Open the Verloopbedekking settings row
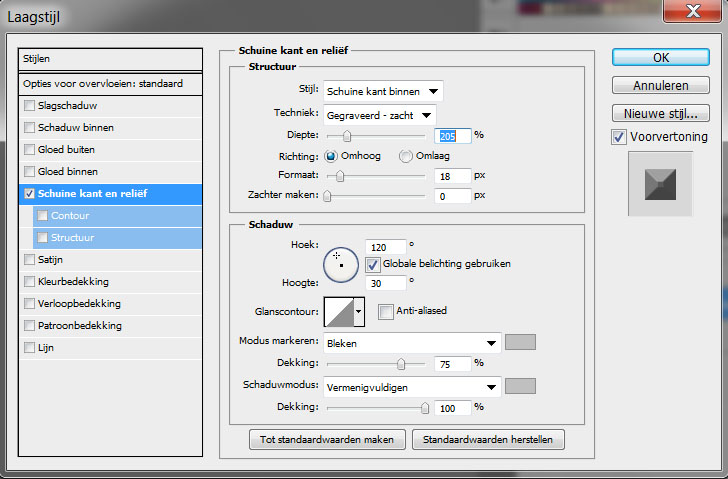 (110, 304)
